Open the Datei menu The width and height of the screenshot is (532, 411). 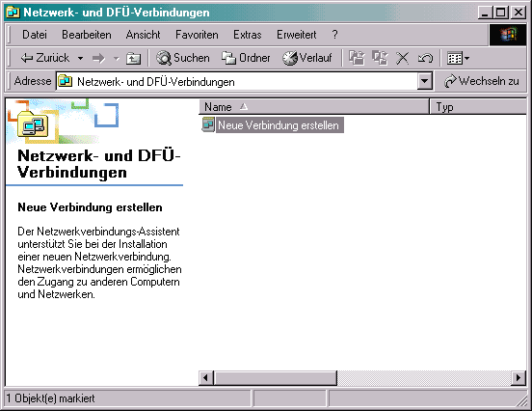35,35
